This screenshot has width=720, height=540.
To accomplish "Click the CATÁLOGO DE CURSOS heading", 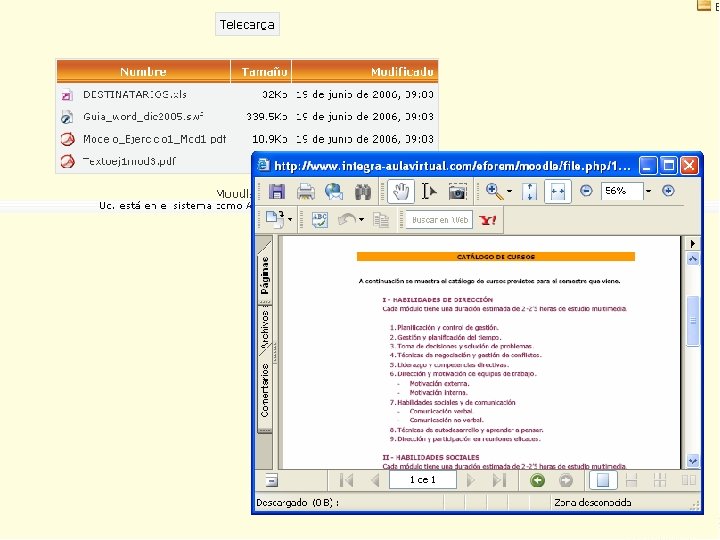I will (496, 257).
